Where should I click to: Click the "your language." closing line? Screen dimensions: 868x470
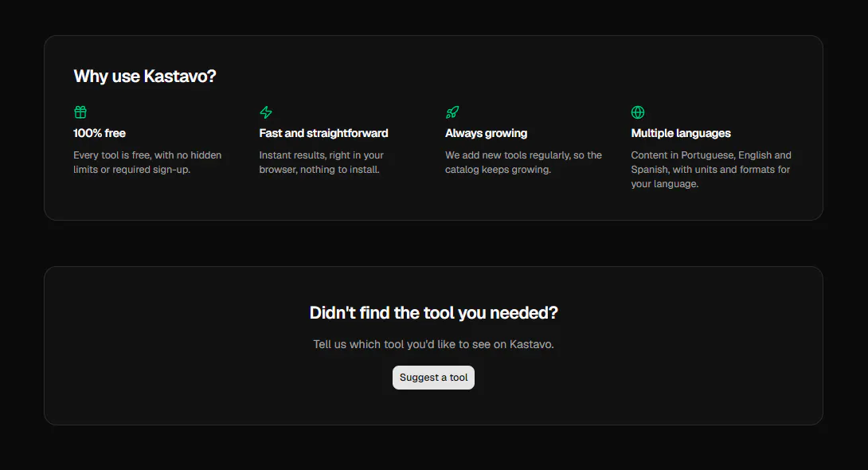click(665, 184)
